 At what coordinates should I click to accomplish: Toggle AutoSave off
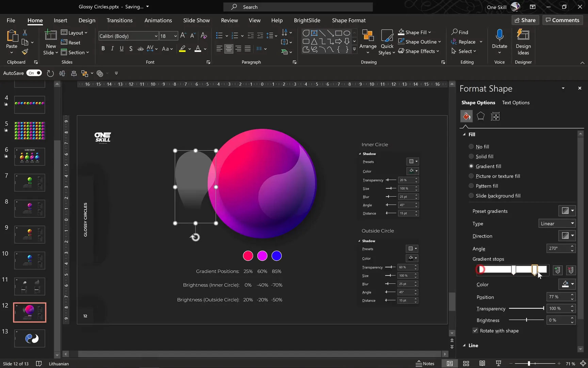(34, 73)
